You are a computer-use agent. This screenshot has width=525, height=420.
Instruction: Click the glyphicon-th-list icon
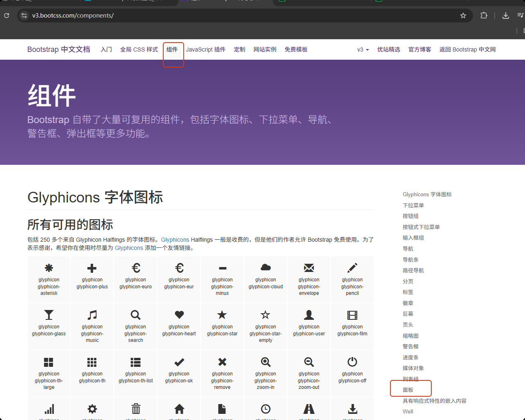[x=135, y=362]
